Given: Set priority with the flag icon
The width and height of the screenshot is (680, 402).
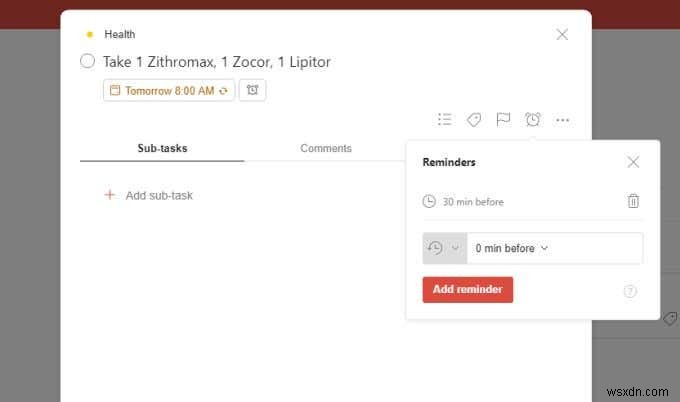Looking at the screenshot, I should 503,119.
